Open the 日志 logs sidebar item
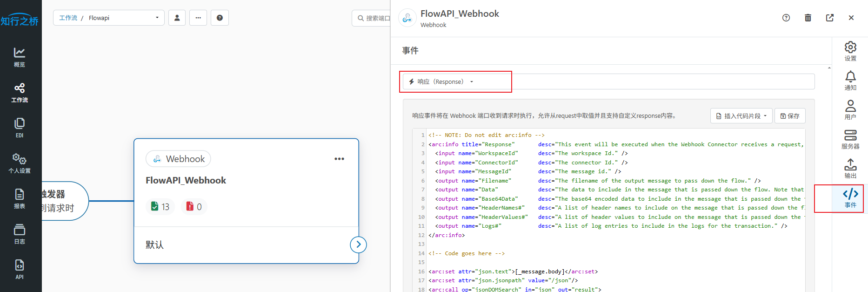 tap(20, 234)
